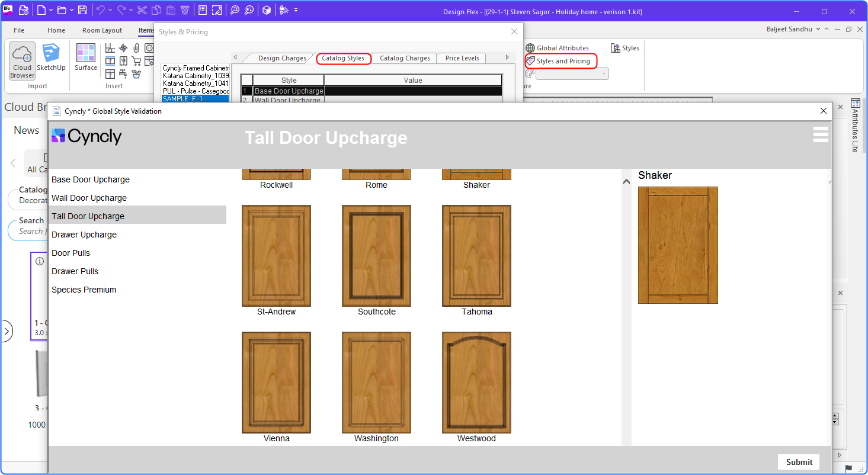Viewport: 868px width, 475px height.
Task: Open the hamburger menu in Cyncly dialog
Action: 821,134
